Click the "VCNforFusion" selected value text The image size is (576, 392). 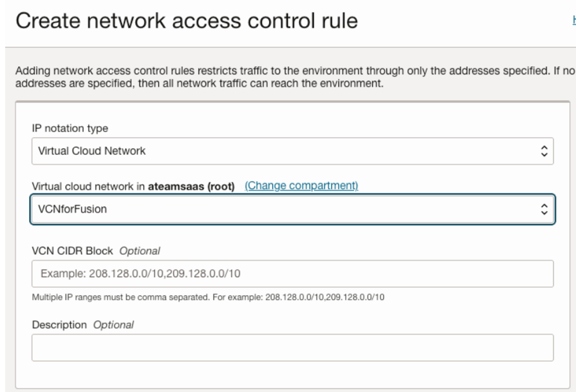point(72,209)
